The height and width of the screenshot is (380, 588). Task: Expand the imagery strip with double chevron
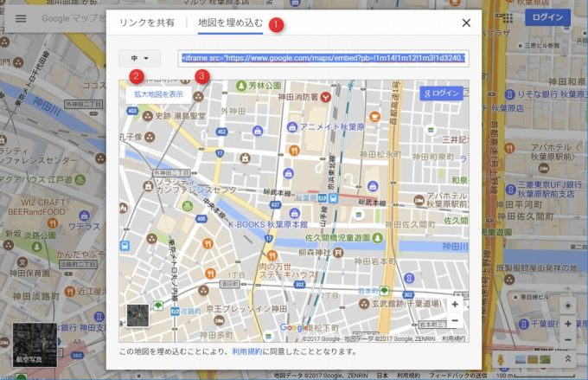567,358
